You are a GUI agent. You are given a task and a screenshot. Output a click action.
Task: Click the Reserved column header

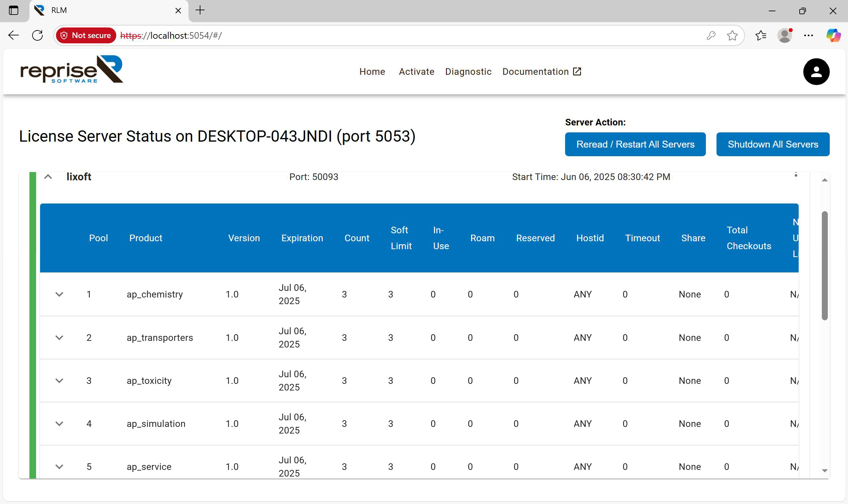pyautogui.click(x=535, y=238)
